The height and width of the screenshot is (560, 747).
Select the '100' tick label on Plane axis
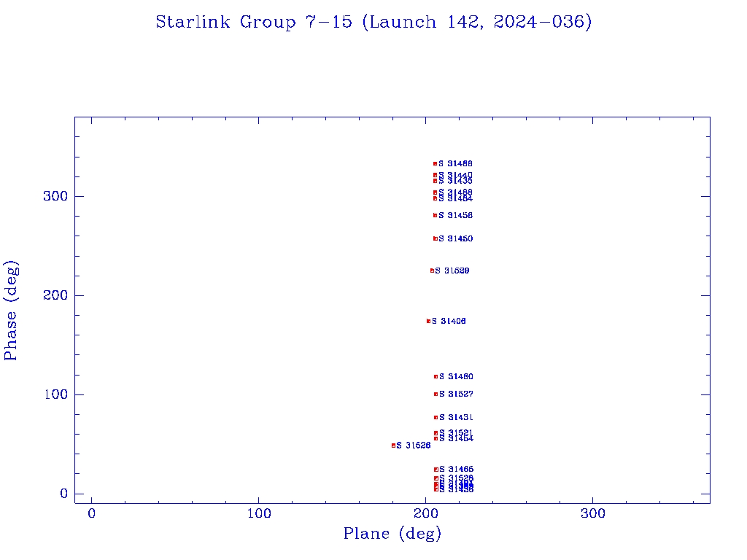pos(259,513)
